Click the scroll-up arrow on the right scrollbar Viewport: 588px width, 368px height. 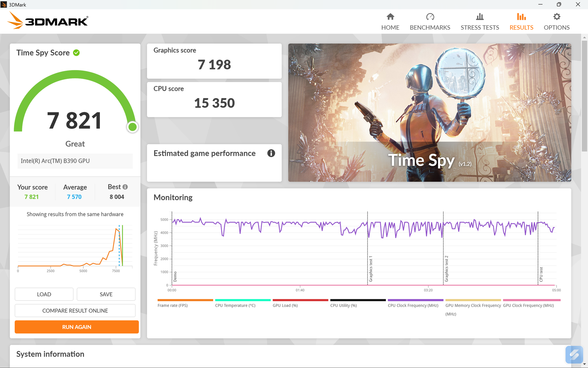click(584, 37)
